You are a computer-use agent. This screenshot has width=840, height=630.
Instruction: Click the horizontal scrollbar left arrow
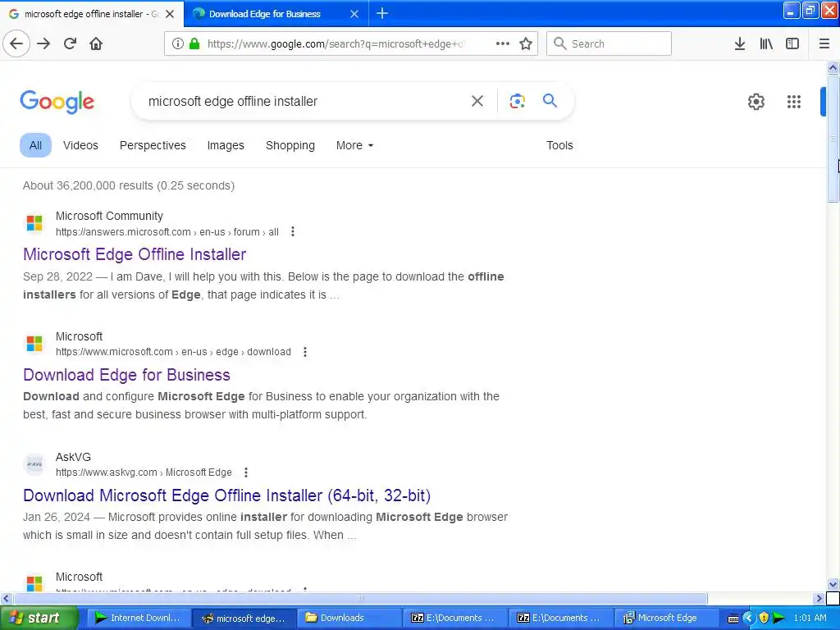click(x=7, y=598)
